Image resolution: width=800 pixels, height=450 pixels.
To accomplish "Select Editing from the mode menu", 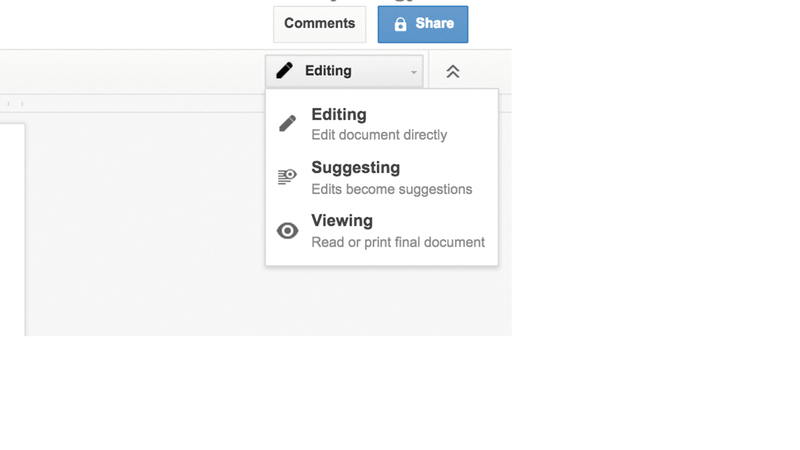I will (339, 115).
